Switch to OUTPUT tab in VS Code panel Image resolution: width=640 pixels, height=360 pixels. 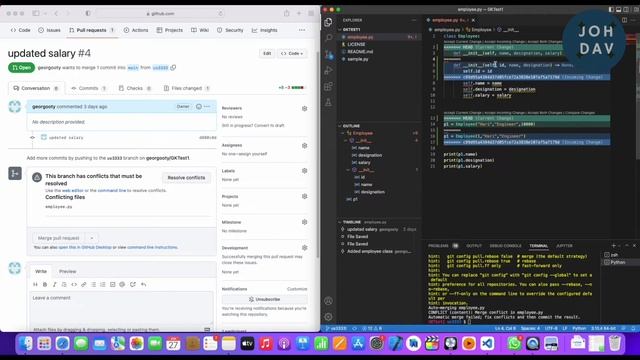coord(474,246)
